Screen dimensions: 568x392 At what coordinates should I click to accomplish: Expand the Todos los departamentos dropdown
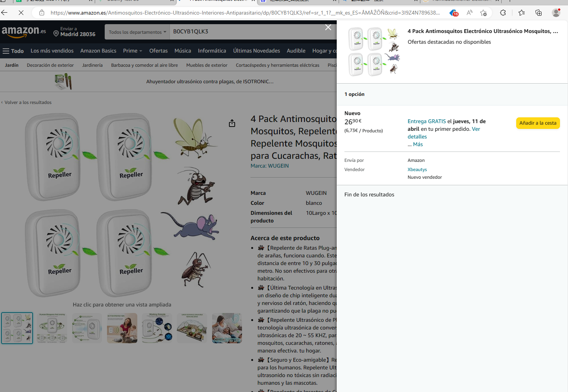click(x=137, y=32)
